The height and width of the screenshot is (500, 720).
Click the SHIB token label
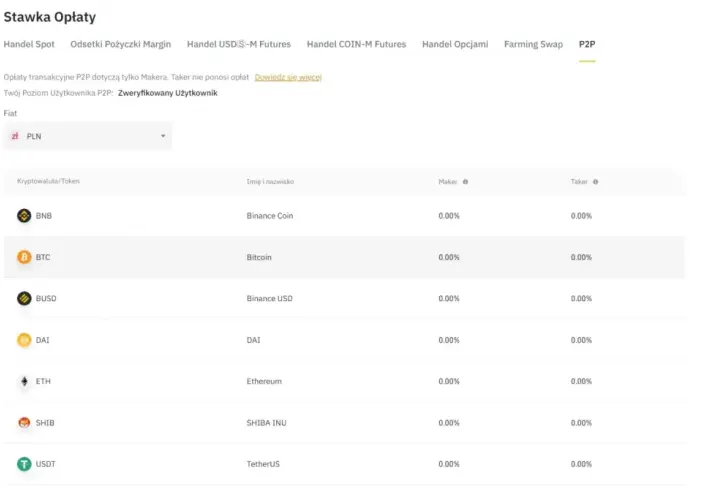click(x=45, y=423)
